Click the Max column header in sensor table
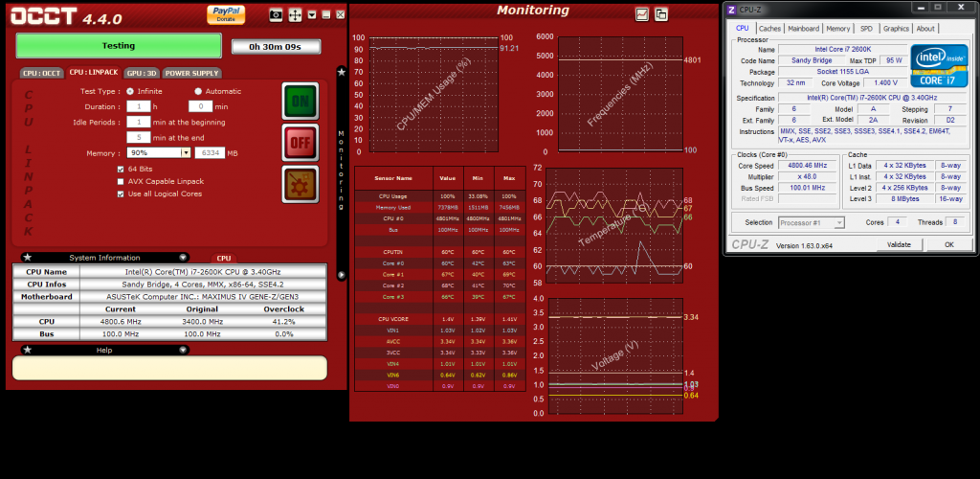This screenshot has height=479, width=980. [x=509, y=178]
